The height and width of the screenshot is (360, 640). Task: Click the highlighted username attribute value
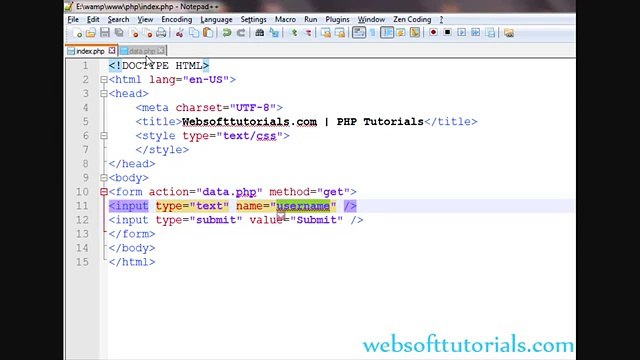(303, 206)
